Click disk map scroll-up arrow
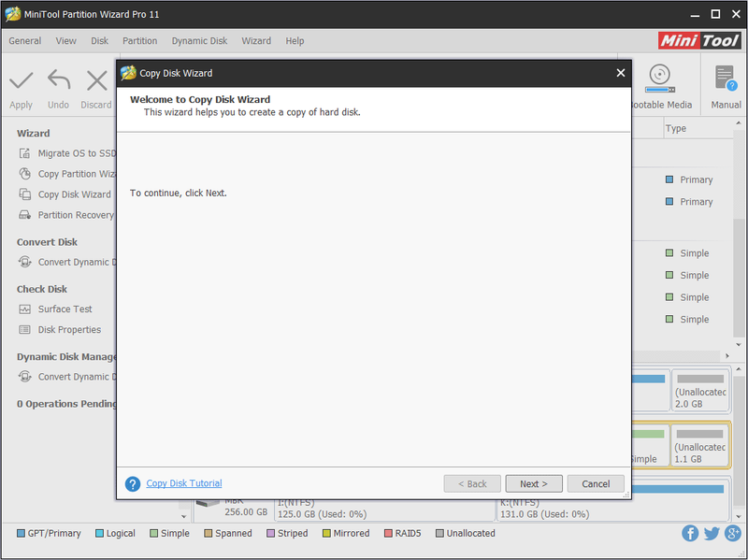Image resolution: width=748 pixels, height=560 pixels. (x=739, y=369)
